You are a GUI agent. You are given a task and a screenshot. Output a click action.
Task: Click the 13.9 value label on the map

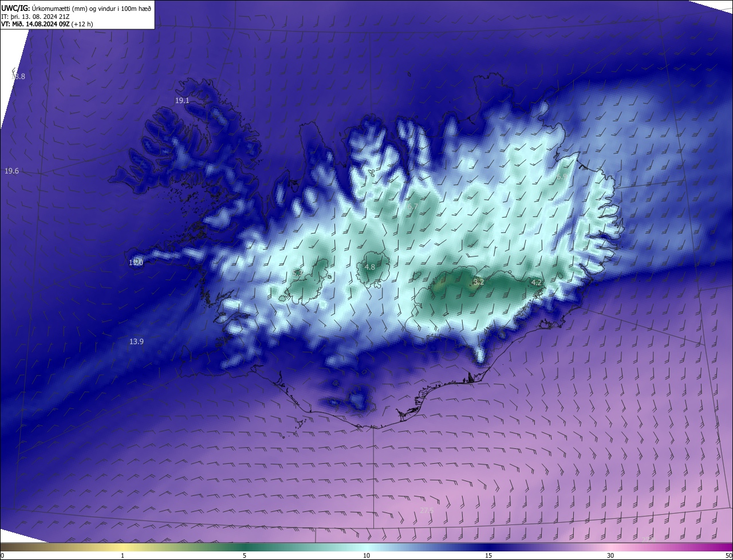[136, 341]
